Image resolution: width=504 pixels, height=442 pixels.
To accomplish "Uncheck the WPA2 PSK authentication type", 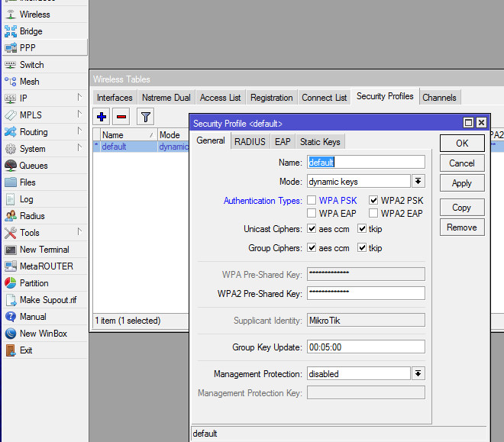I will point(373,201).
